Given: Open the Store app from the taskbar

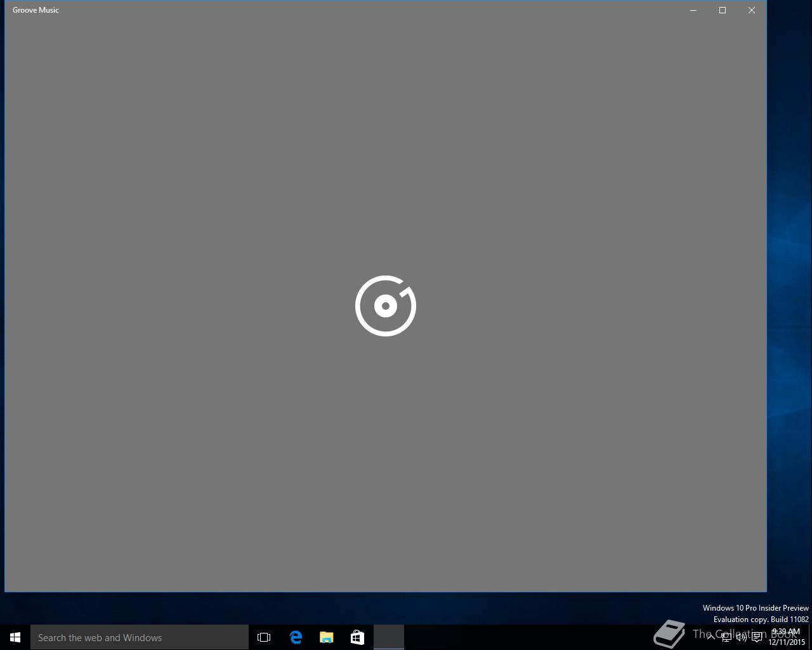Looking at the screenshot, I should (x=358, y=637).
